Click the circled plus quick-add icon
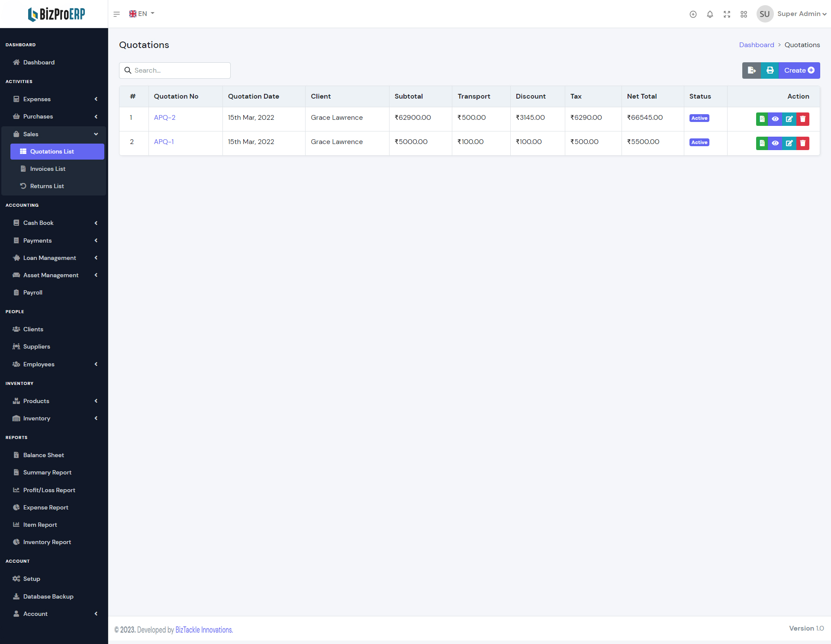831x644 pixels. pos(693,14)
